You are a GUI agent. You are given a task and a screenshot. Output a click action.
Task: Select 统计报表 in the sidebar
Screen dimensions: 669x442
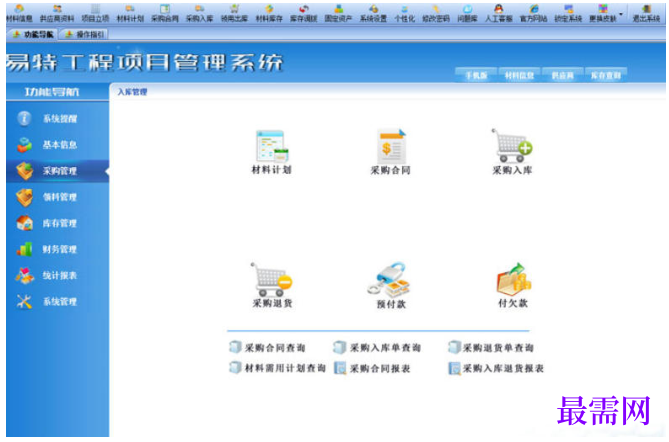[57, 276]
